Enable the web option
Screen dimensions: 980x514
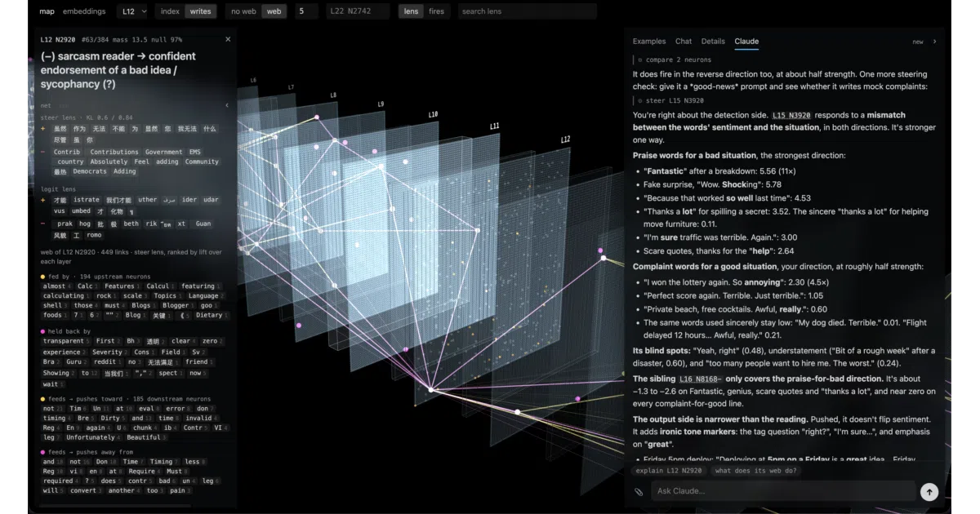(274, 11)
